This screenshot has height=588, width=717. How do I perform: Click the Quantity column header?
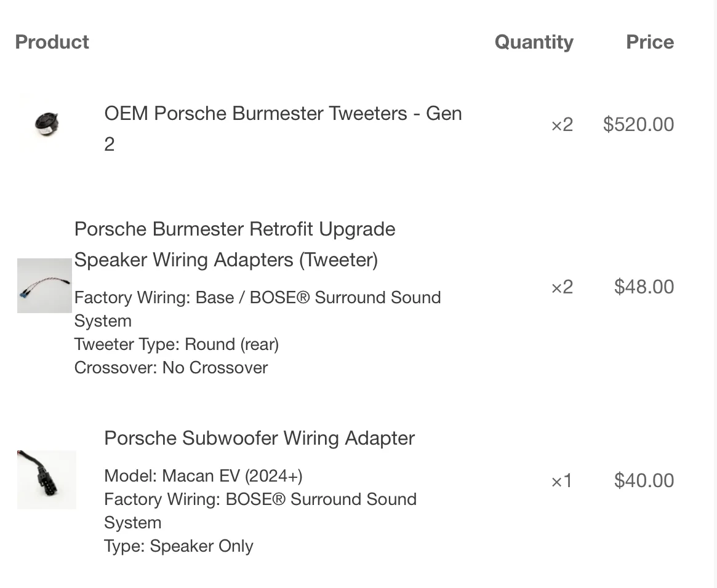tap(534, 42)
